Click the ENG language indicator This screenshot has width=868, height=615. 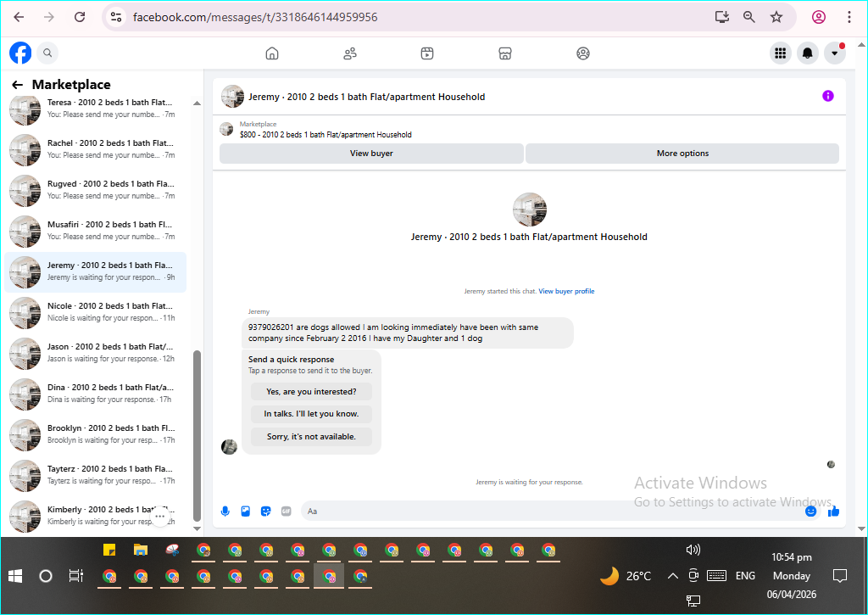[745, 576]
